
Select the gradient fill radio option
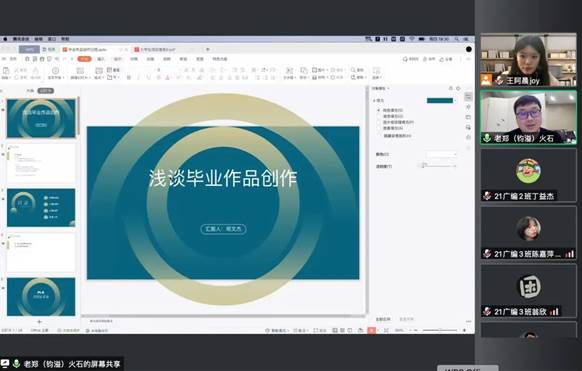[379, 116]
